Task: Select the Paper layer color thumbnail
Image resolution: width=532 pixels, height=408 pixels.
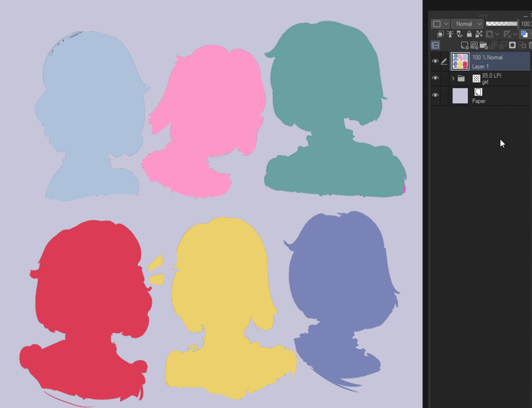Action: [460, 95]
